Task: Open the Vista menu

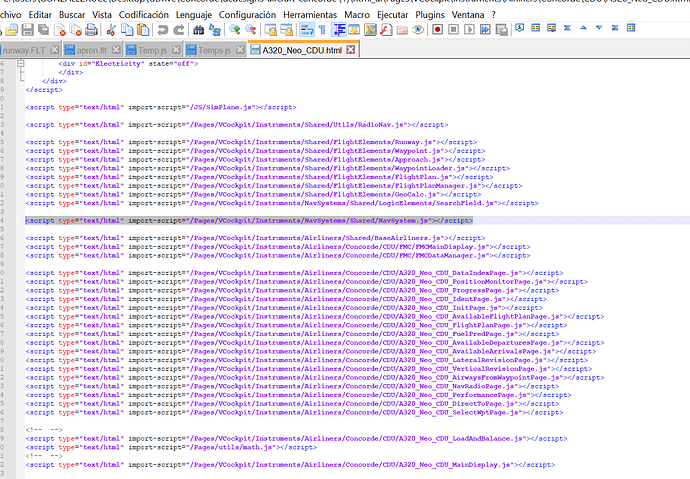Action: pyautogui.click(x=102, y=15)
